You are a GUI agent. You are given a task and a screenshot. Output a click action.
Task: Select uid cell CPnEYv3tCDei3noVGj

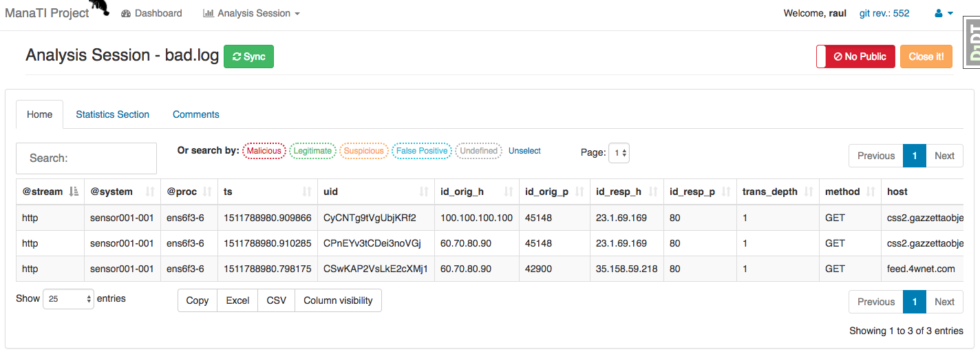coord(376,243)
